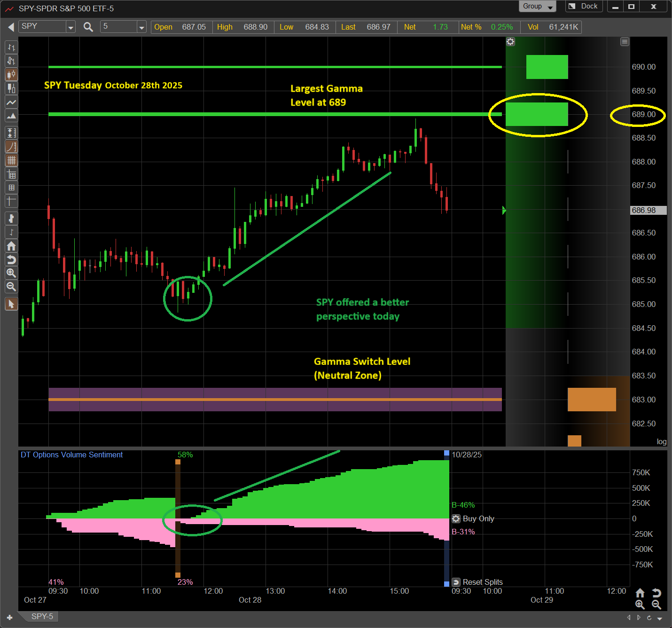Click the zoom out magnifier in left toolbar
This screenshot has height=628, width=672.
coord(11,287)
